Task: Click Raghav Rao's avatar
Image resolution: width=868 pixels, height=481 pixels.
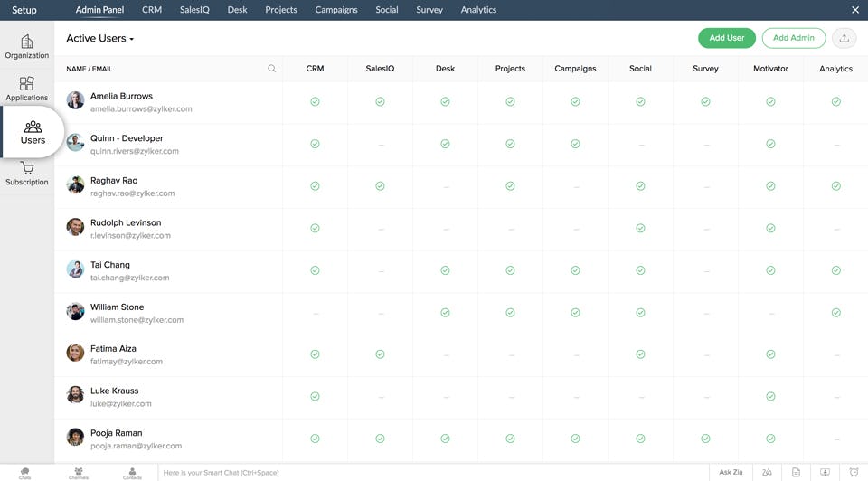Action: pyautogui.click(x=75, y=184)
